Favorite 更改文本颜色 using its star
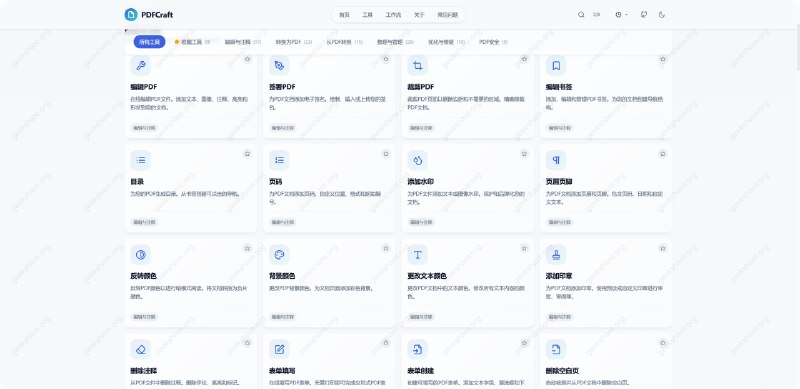Image resolution: width=800 pixels, height=389 pixels. click(x=524, y=248)
